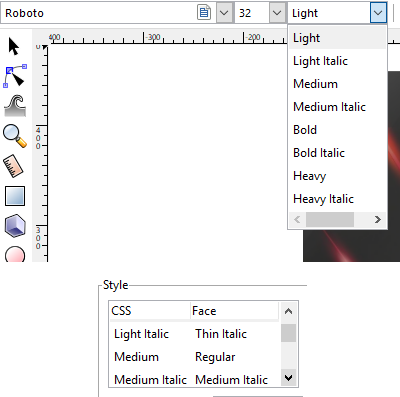Screen dimensions: 400x397
Task: Choose Light from the style list
Action: coord(337,38)
